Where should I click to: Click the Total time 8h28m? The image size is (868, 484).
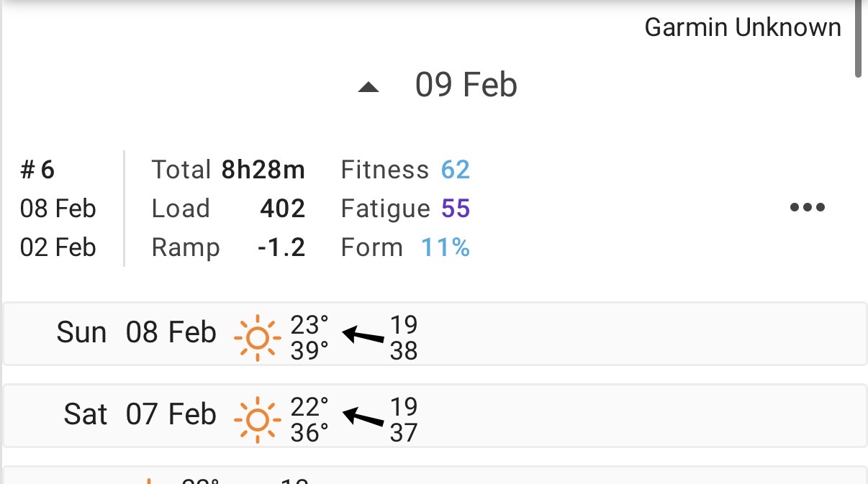263,170
